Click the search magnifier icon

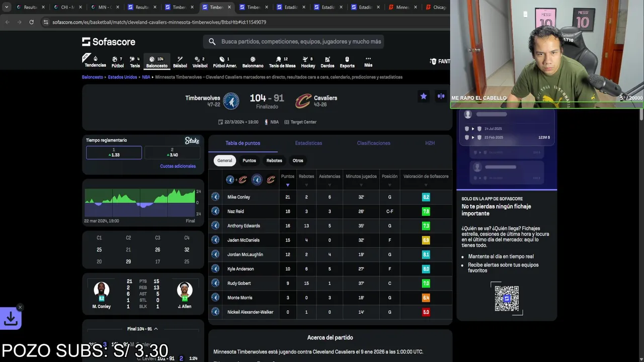click(x=212, y=42)
